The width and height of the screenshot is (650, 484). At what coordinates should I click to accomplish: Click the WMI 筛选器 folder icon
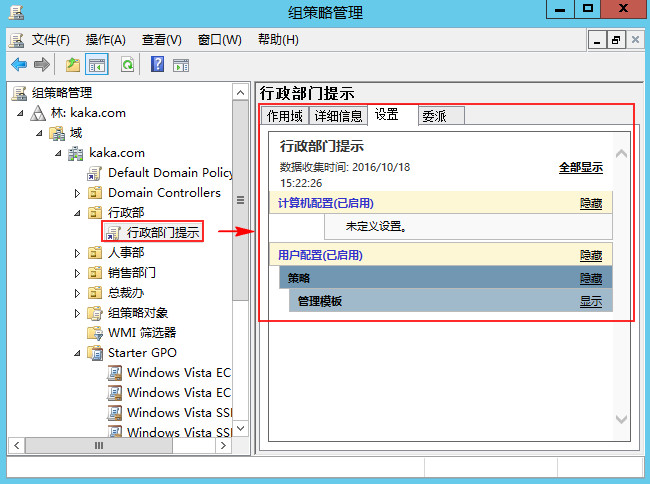point(95,333)
